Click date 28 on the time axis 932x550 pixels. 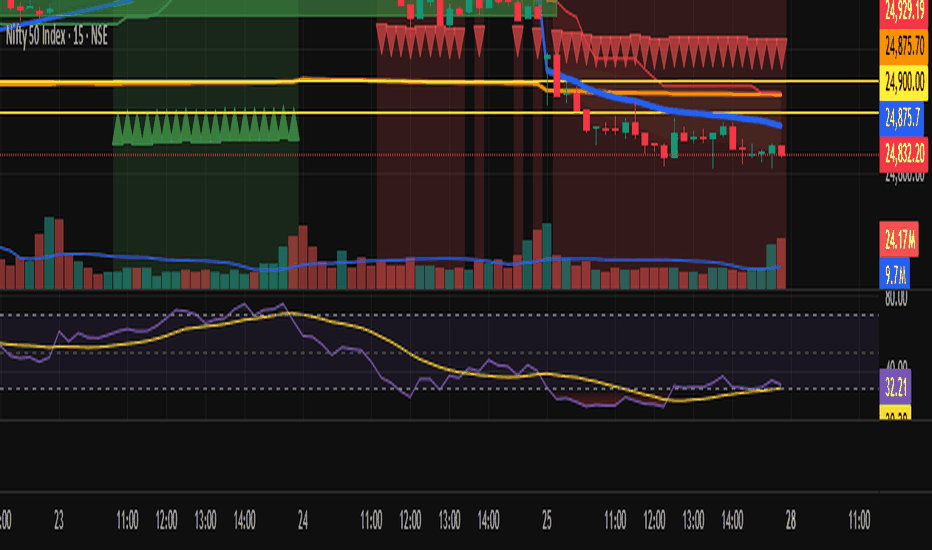tap(791, 521)
